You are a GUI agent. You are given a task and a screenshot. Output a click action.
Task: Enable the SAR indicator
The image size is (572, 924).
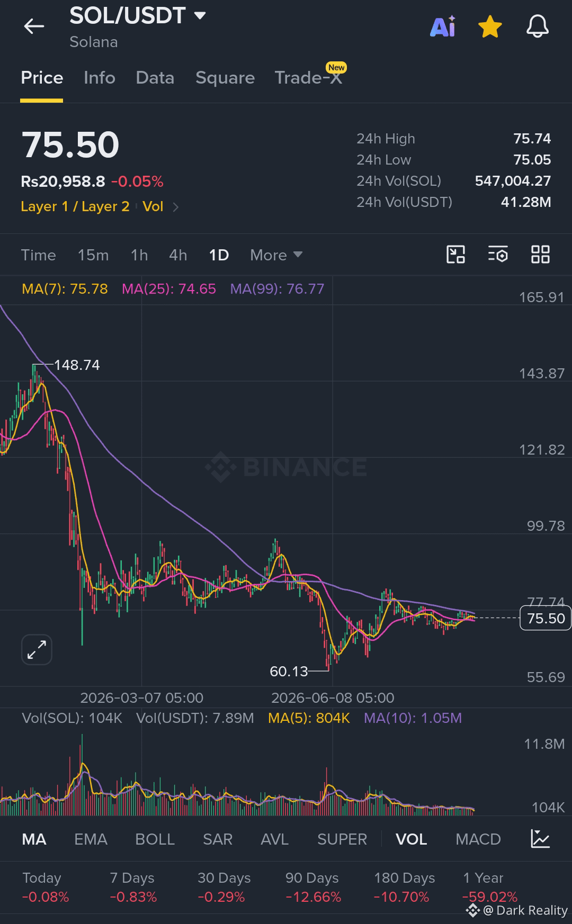pyautogui.click(x=218, y=839)
